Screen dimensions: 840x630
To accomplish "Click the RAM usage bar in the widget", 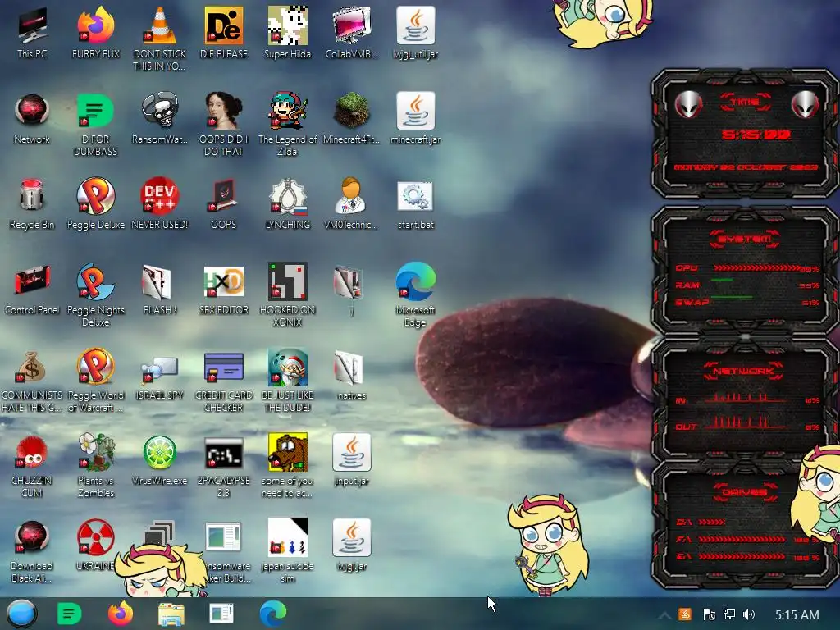I will pyautogui.click(x=722, y=281).
